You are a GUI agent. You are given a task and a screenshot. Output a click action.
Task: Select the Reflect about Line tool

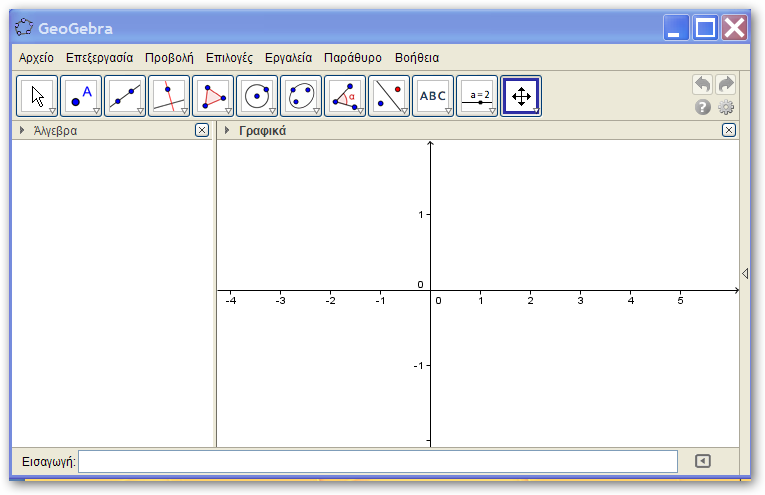[x=389, y=96]
